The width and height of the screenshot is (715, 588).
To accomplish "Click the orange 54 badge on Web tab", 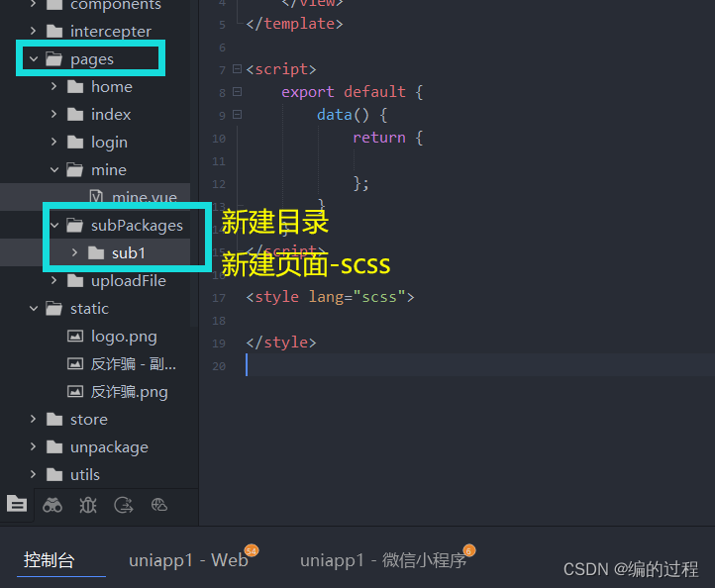I will pyautogui.click(x=252, y=550).
